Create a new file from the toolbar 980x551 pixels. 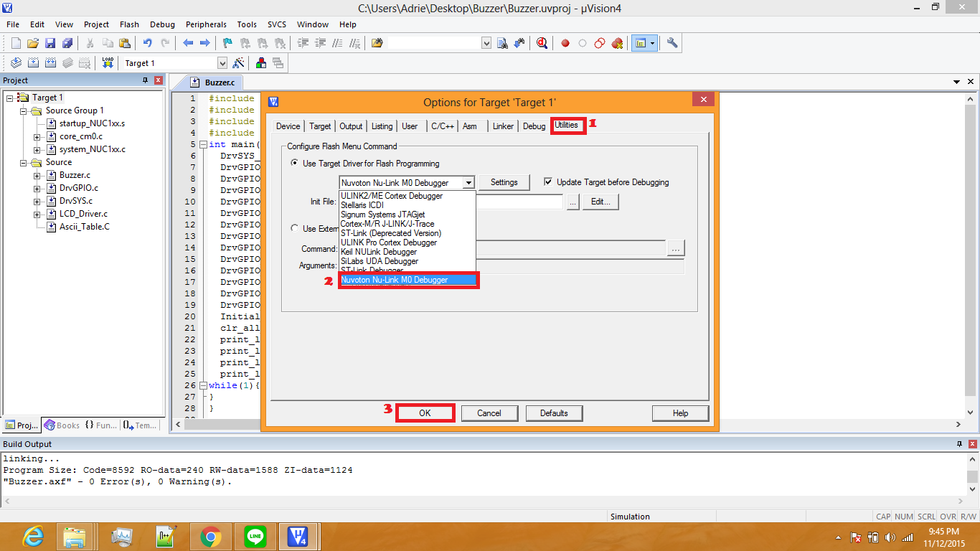(x=16, y=43)
